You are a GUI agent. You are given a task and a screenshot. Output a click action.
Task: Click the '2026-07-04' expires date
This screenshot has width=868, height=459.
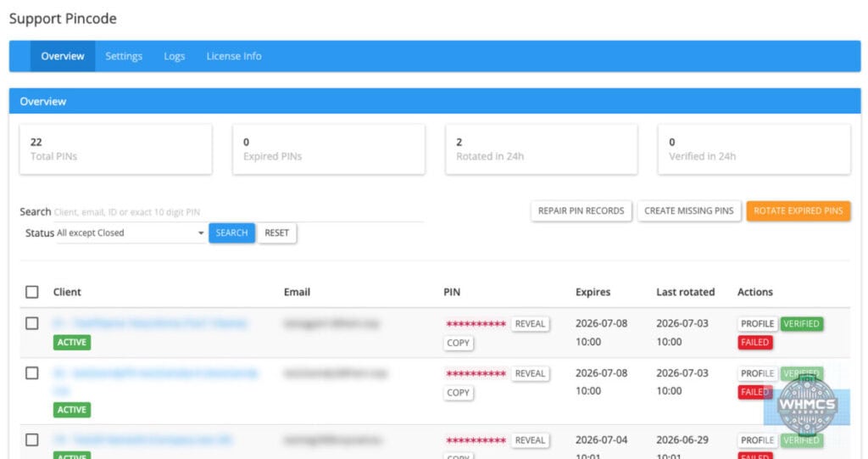point(602,439)
